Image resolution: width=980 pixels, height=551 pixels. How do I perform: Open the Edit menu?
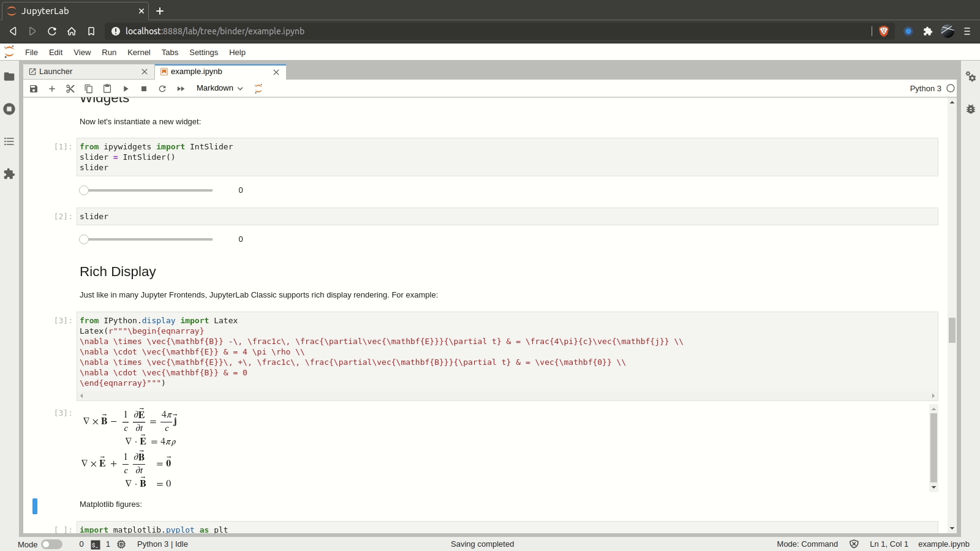click(x=56, y=53)
